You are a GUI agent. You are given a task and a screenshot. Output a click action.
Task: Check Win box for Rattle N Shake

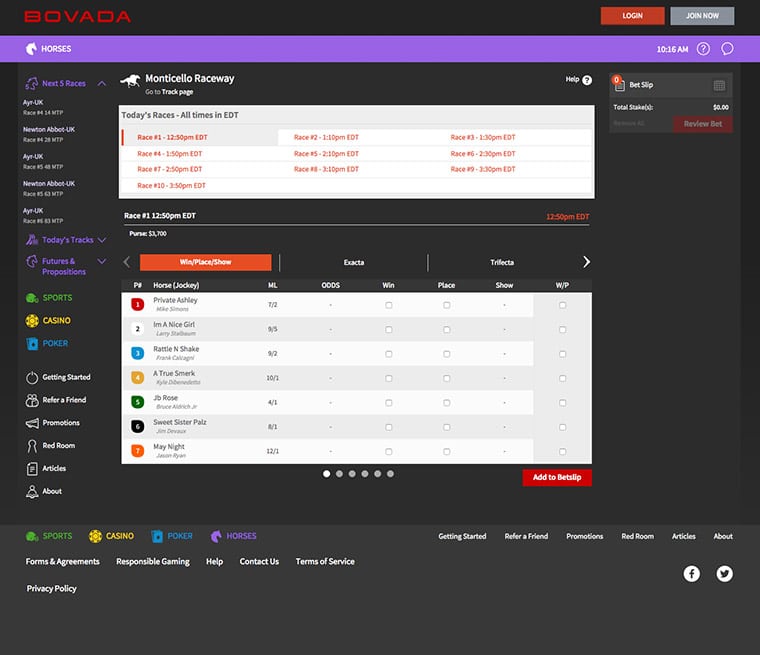(389, 354)
